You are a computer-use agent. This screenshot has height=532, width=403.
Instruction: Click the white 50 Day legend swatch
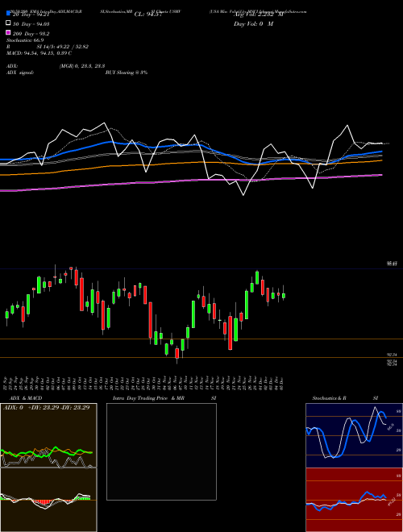[8, 23]
